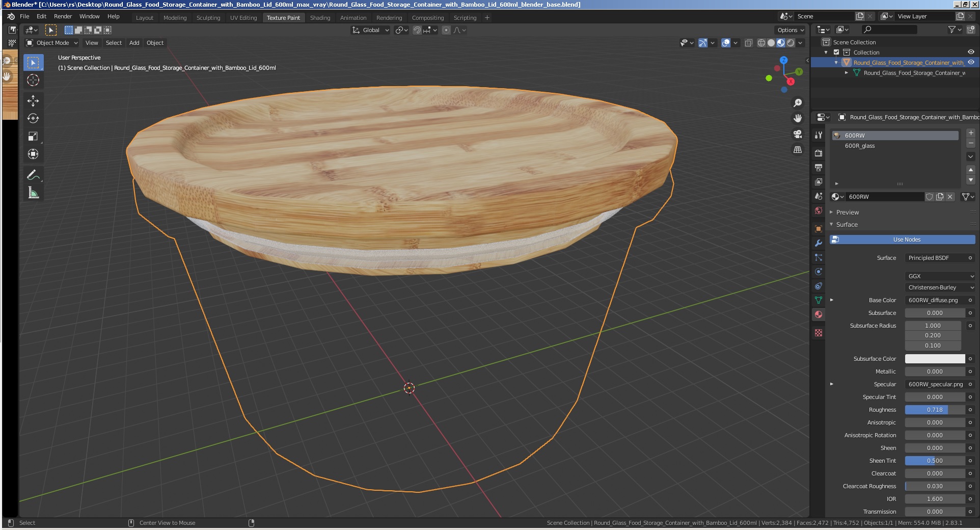Remove the material slot with minus button

coord(971,143)
